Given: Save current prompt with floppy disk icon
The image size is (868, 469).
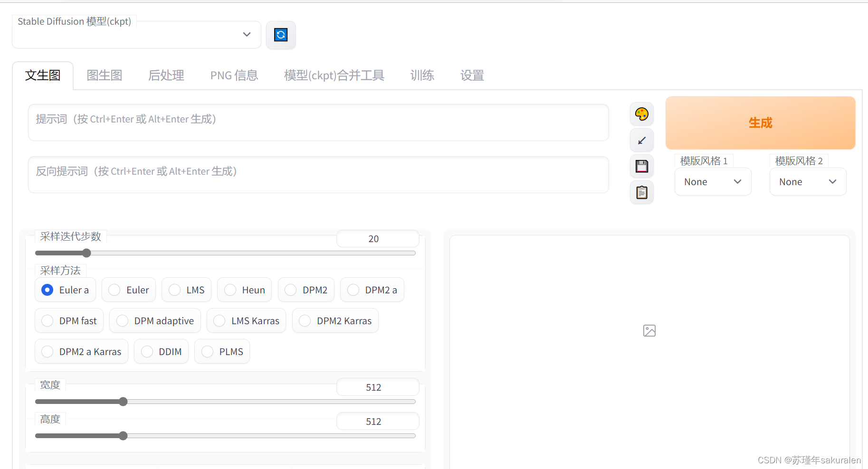Looking at the screenshot, I should click(x=642, y=166).
